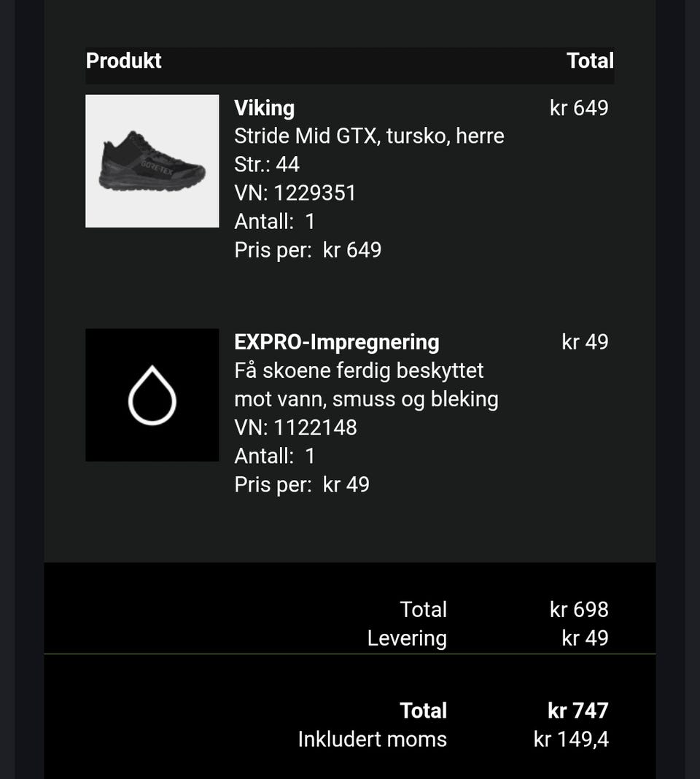Click the EXPRO-Impregnering heading
The width and height of the screenshot is (700, 779).
click(x=337, y=342)
